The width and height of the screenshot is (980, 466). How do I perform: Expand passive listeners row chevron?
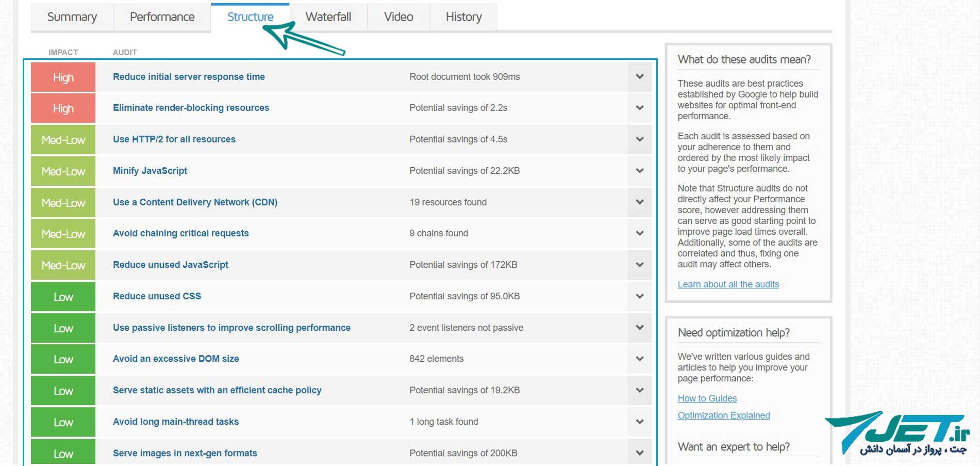click(x=640, y=328)
